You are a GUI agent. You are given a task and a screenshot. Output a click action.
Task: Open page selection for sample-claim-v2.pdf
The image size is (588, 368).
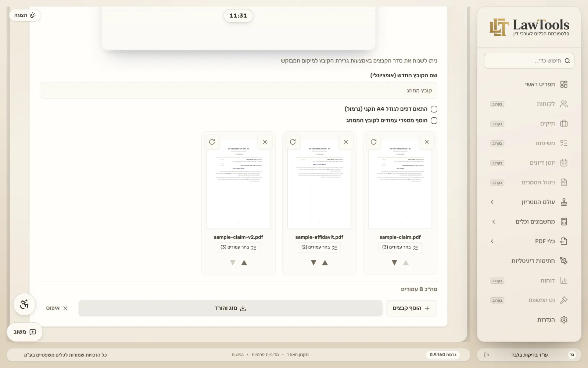239,247
